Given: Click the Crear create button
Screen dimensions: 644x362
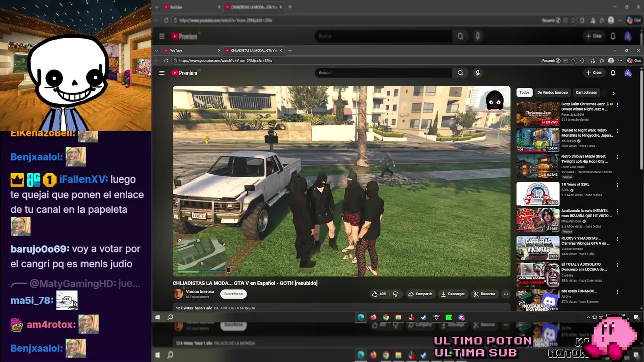Looking at the screenshot, I should (x=594, y=73).
